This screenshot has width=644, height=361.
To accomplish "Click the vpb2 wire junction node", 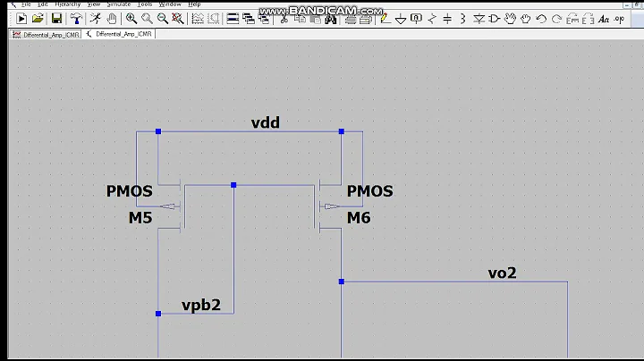I will pyautogui.click(x=158, y=314).
